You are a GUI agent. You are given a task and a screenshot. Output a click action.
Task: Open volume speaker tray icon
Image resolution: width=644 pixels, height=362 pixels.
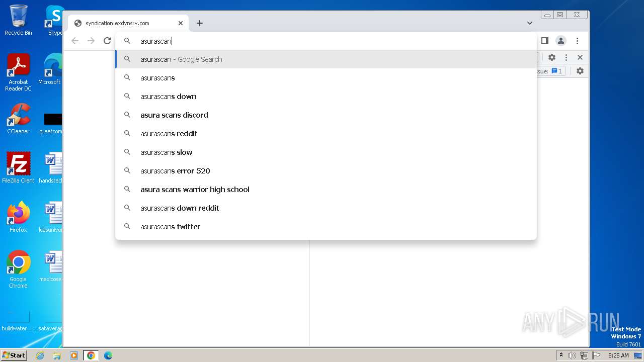(572, 355)
